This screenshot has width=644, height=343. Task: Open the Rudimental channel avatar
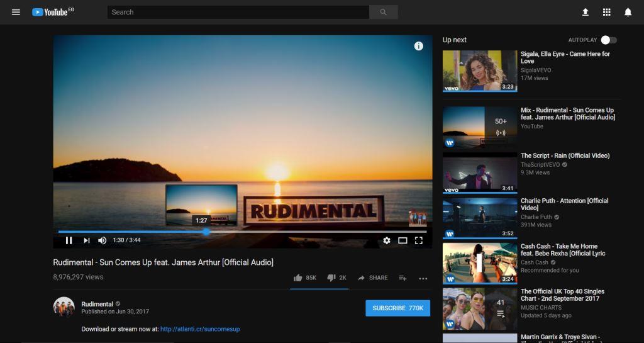[x=64, y=307]
